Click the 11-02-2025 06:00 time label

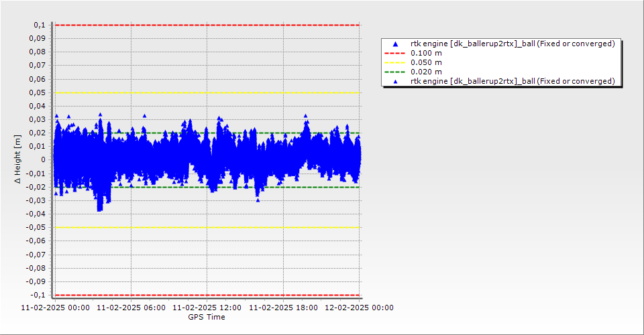point(131,308)
